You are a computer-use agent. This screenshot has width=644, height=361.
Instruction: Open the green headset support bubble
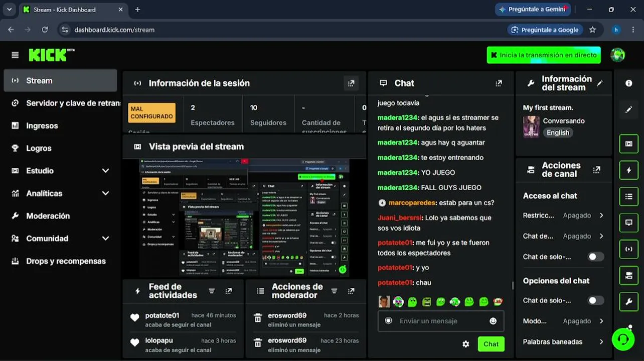tap(623, 339)
